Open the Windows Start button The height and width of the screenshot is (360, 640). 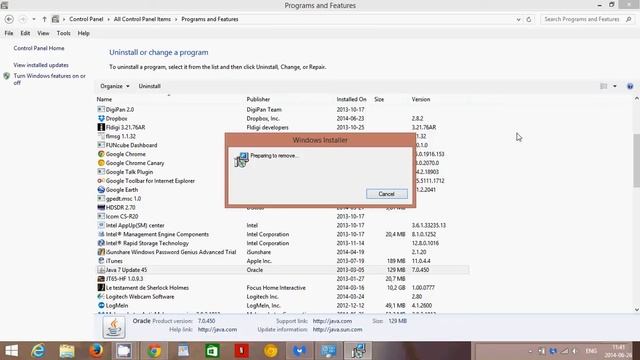11,351
